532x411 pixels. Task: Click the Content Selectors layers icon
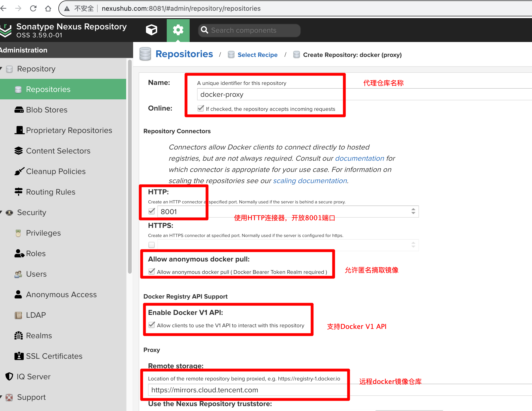point(18,151)
